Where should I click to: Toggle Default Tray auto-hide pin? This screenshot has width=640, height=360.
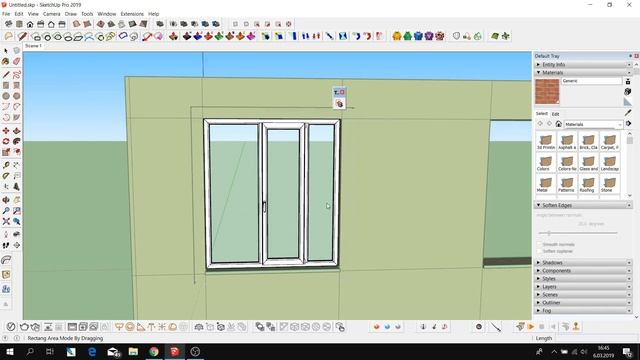click(x=631, y=56)
